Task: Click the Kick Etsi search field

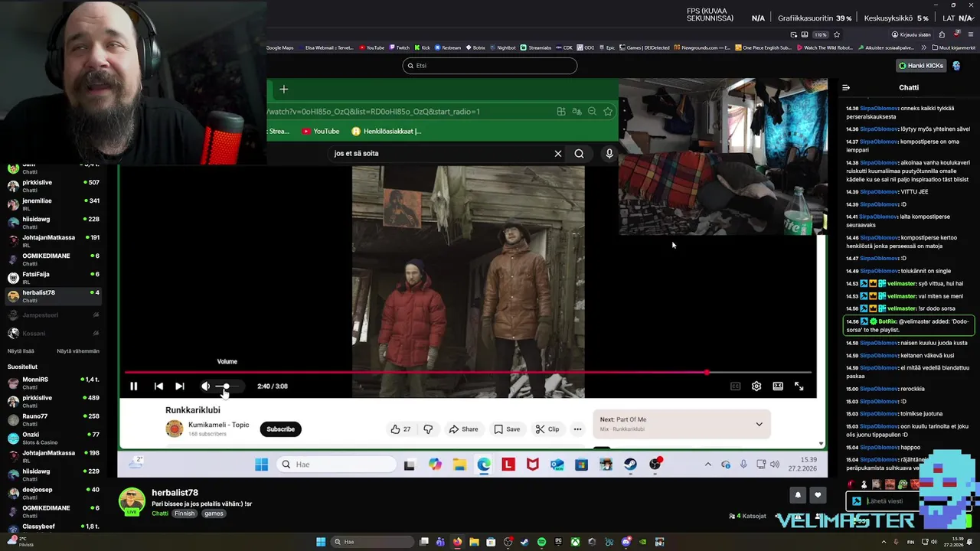Action: pos(490,66)
